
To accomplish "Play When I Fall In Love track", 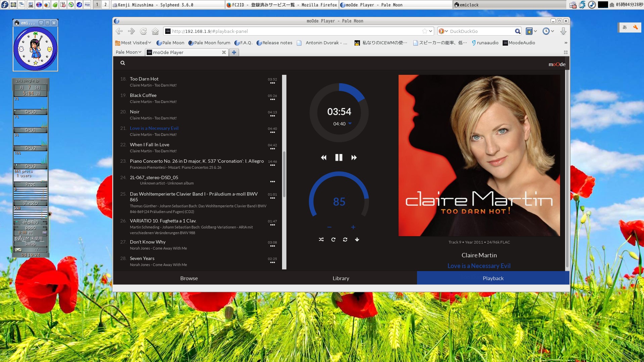I will pos(149,145).
